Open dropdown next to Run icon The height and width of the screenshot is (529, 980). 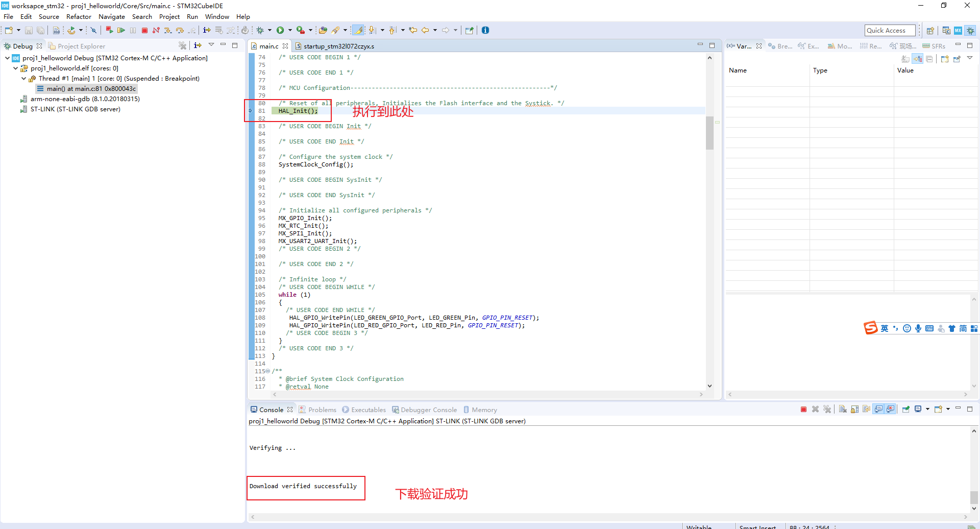click(290, 30)
